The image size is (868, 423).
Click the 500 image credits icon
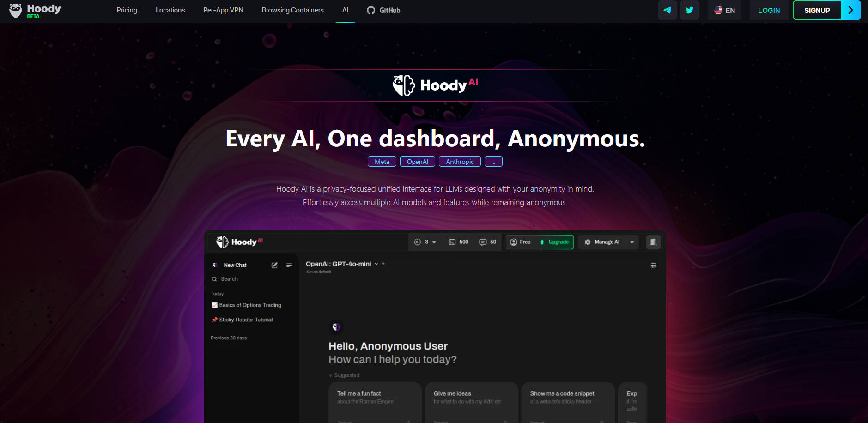tap(452, 242)
